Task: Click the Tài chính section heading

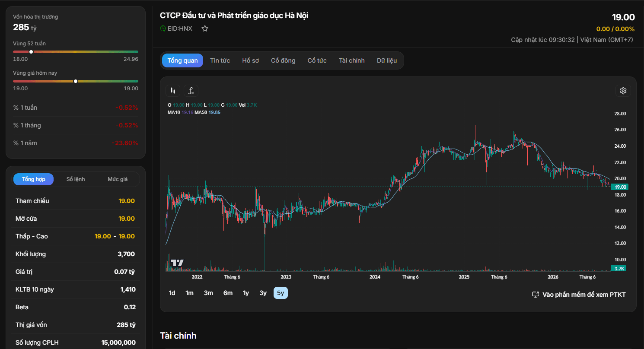Action: [x=178, y=336]
